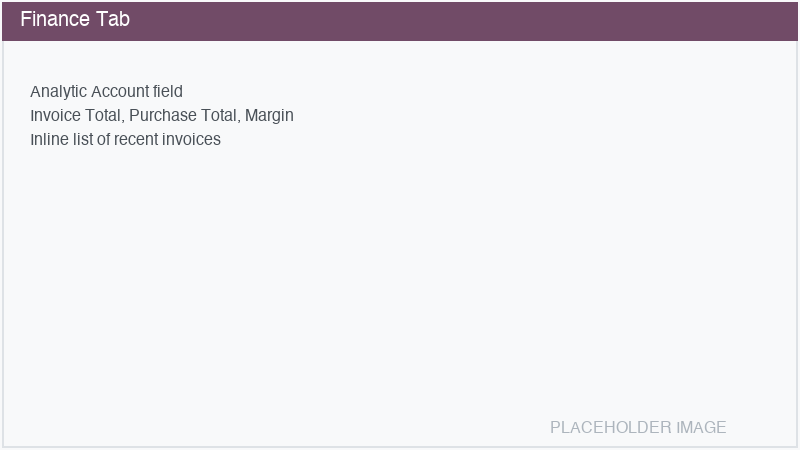Image resolution: width=800 pixels, height=450 pixels.
Task: Click the empty purple header bar area
Action: pyautogui.click(x=450, y=20)
